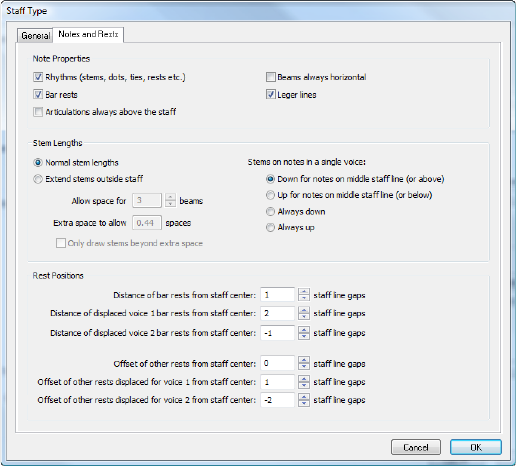The width and height of the screenshot is (516, 466).
Task: Confirm settings with the OK button
Action: (x=476, y=447)
